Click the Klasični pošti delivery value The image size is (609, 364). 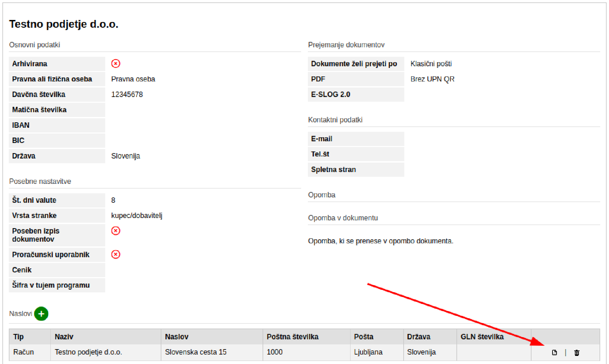[x=431, y=64]
